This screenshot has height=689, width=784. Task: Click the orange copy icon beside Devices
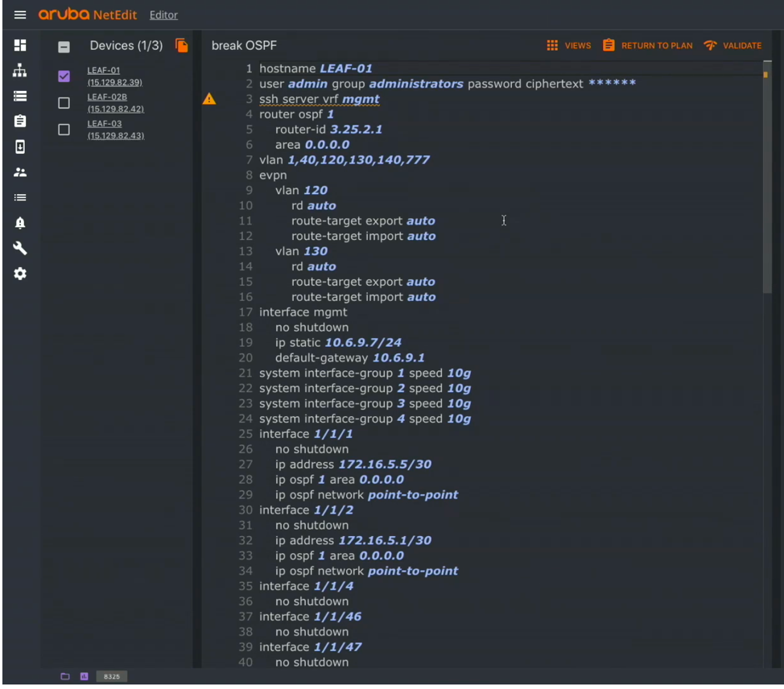click(x=182, y=46)
